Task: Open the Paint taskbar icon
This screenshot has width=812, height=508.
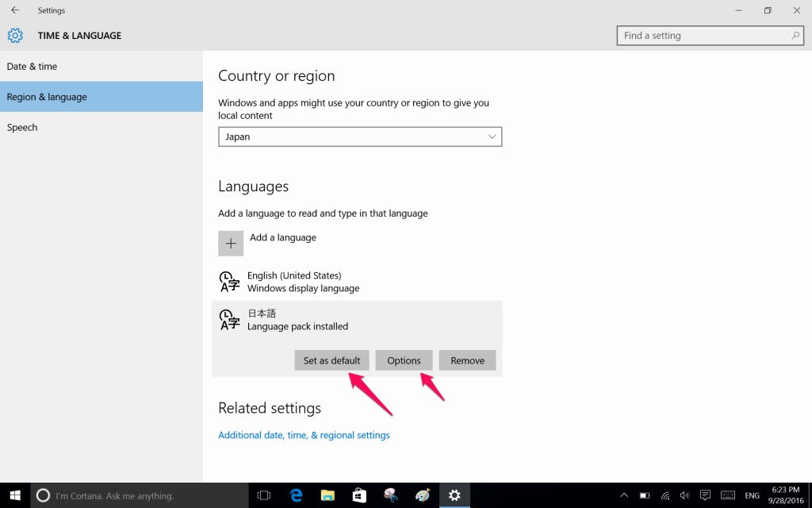Action: pyautogui.click(x=423, y=495)
